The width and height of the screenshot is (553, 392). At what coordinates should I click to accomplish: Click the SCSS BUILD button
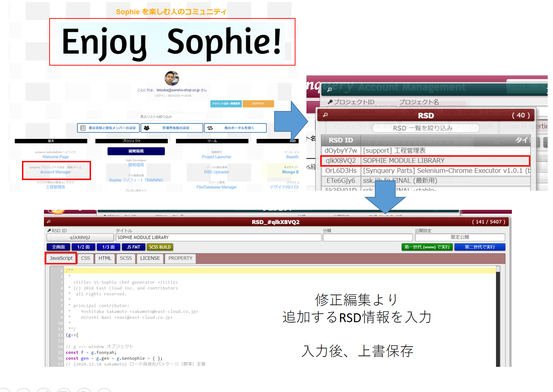point(160,247)
